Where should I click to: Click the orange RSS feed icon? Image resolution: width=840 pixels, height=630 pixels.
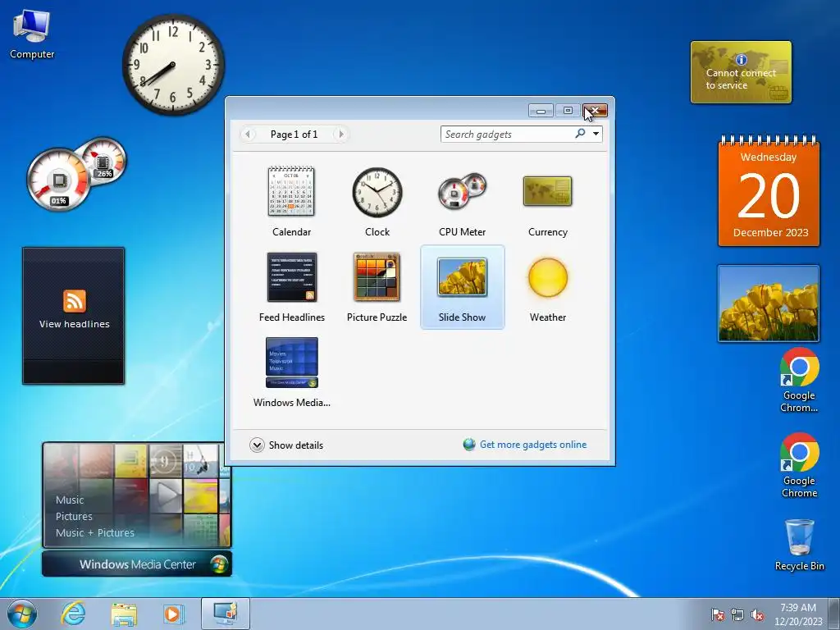(x=75, y=301)
